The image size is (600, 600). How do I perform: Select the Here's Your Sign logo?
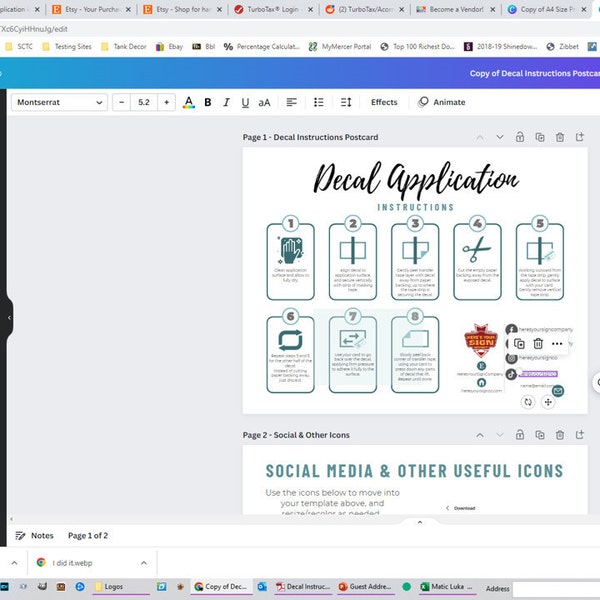481,341
